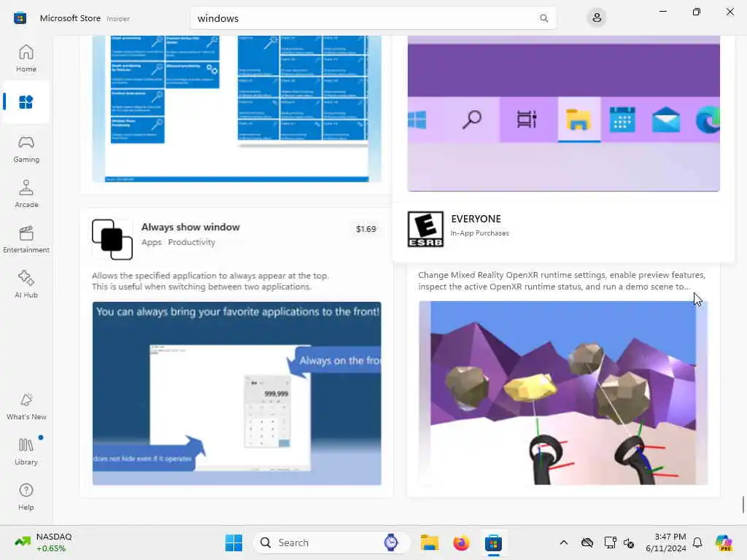Open the AI Hub section
This screenshot has width=747, height=560.
26,285
